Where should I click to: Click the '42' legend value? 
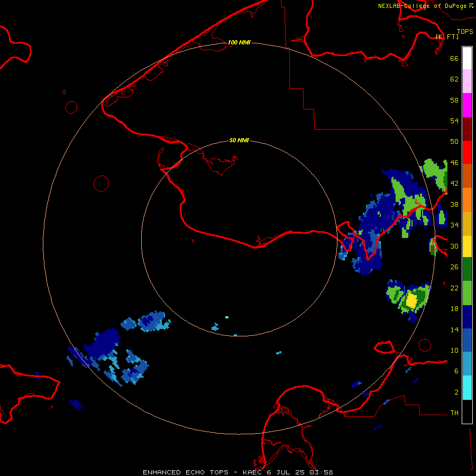(x=454, y=184)
